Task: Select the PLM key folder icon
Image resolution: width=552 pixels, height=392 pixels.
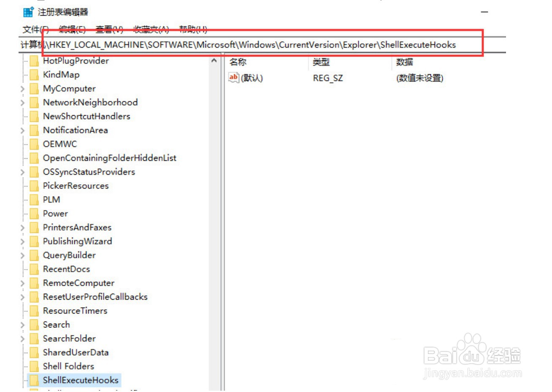Action: tap(34, 199)
